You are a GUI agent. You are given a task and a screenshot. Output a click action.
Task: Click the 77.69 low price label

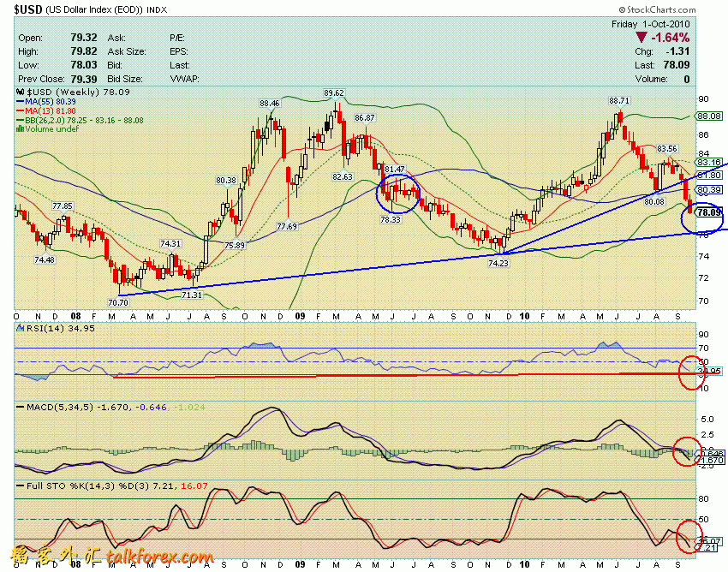point(286,227)
